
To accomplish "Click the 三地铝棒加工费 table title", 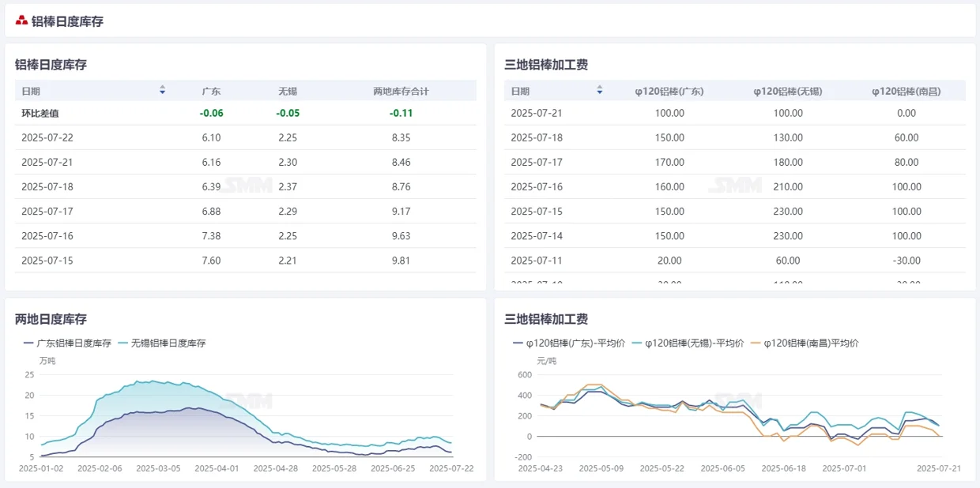I will (546, 65).
